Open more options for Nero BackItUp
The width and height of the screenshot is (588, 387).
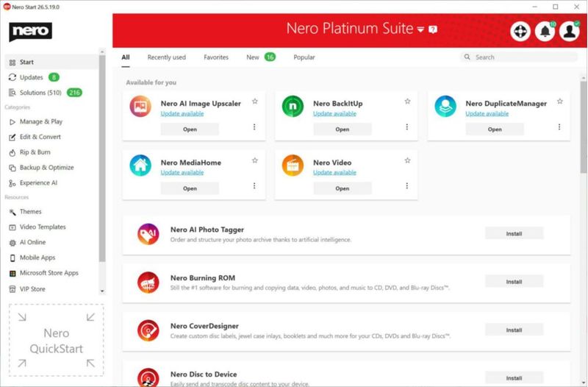407,127
